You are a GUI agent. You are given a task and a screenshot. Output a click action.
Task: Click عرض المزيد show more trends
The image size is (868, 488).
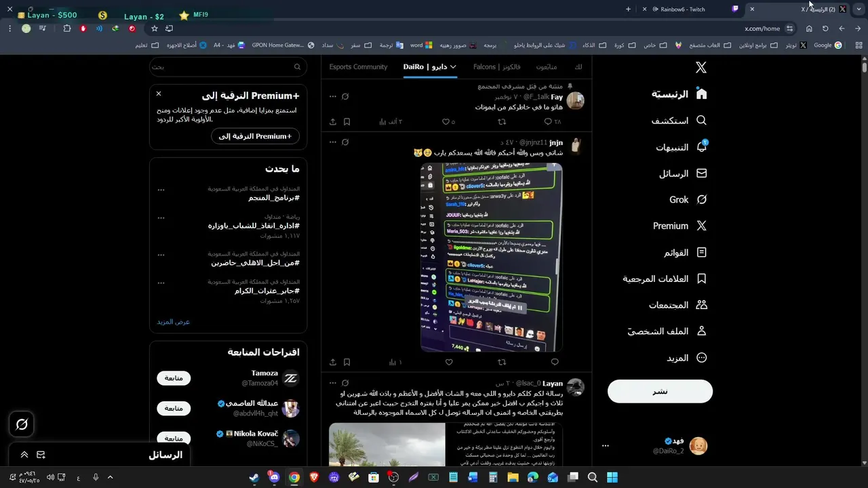(x=174, y=322)
